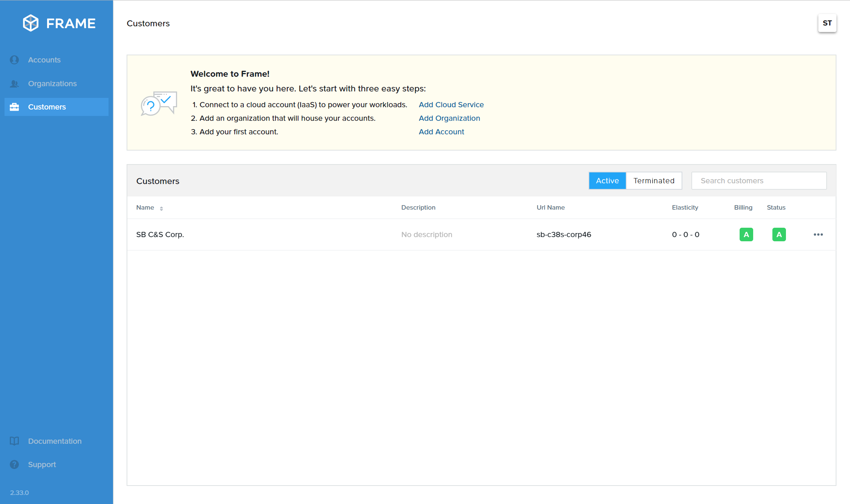Click the Documentation book icon
The width and height of the screenshot is (850, 504).
[x=14, y=441]
